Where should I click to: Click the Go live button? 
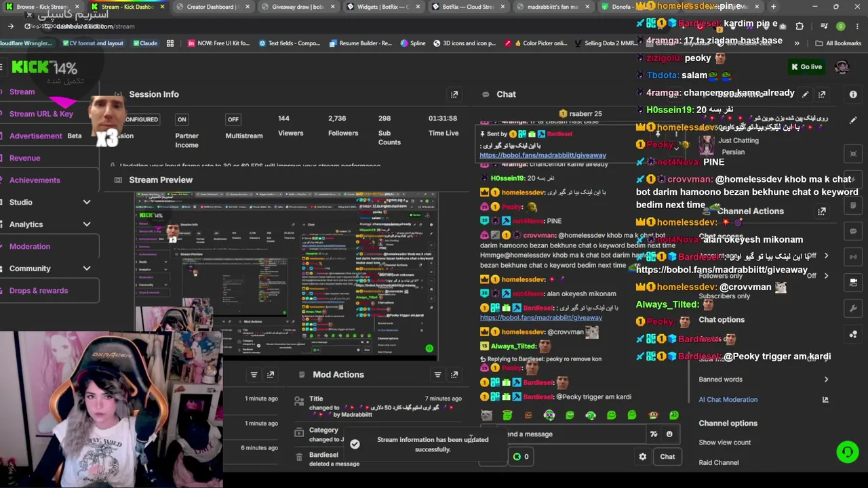point(806,66)
